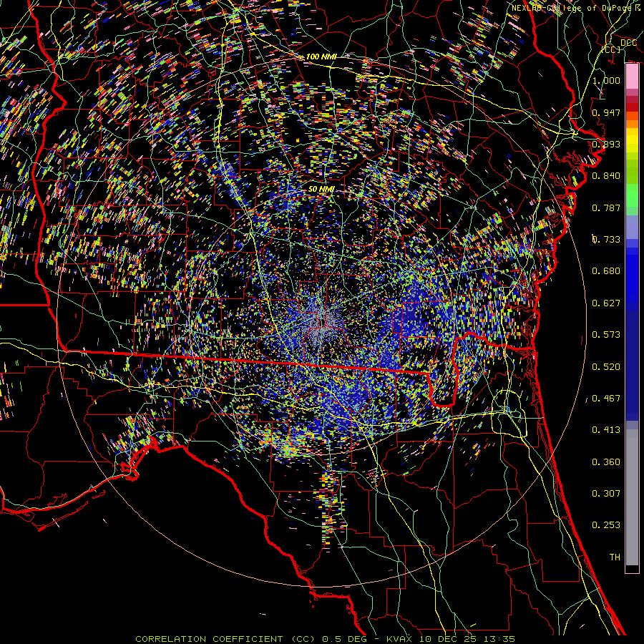Click the CORRELATION COEFFICIENT caption text
Viewport: 644px width, 644px height.
[209, 639]
